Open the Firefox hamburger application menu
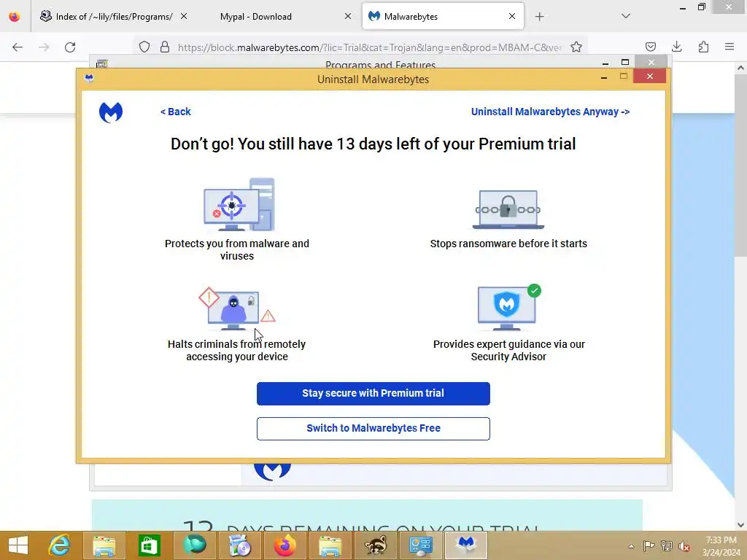The image size is (747, 560). (x=729, y=47)
